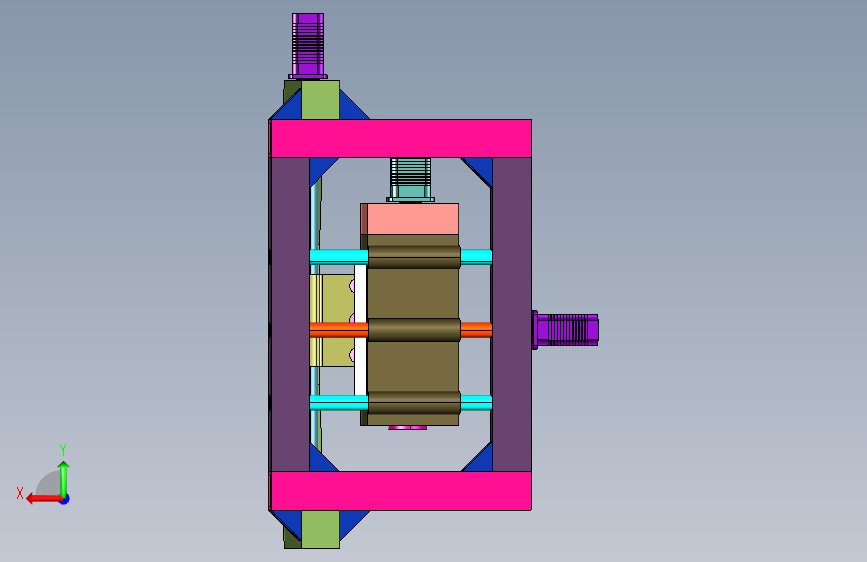Select the green block below the bottom bar
Screen dimensions: 867x562
[320, 529]
